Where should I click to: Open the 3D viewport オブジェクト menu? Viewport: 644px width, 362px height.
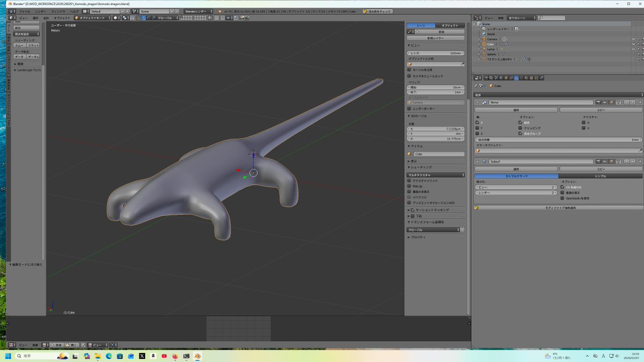[62, 18]
